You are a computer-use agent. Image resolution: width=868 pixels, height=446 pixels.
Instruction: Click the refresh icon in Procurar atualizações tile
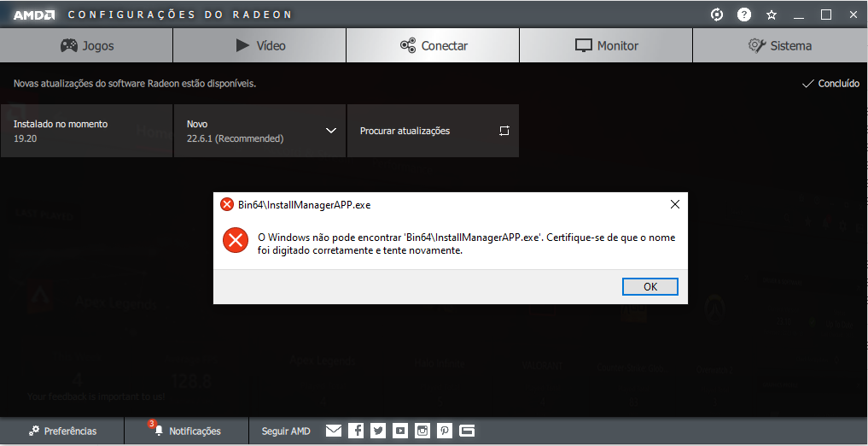point(504,131)
